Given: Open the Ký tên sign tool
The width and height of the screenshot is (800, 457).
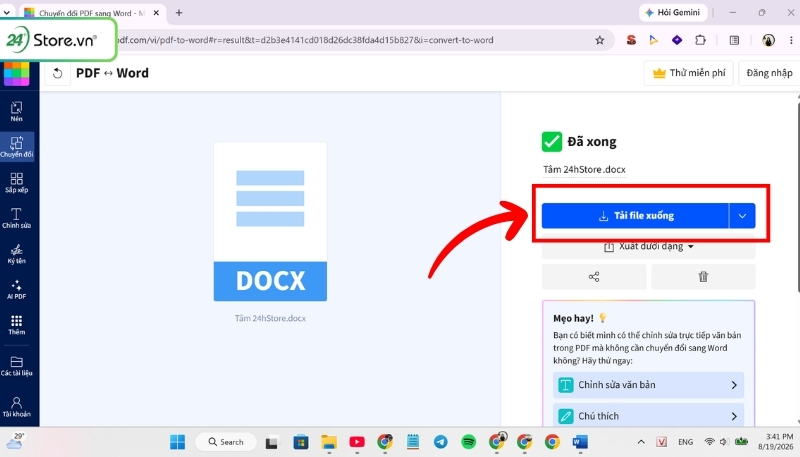Looking at the screenshot, I should pyautogui.click(x=16, y=253).
